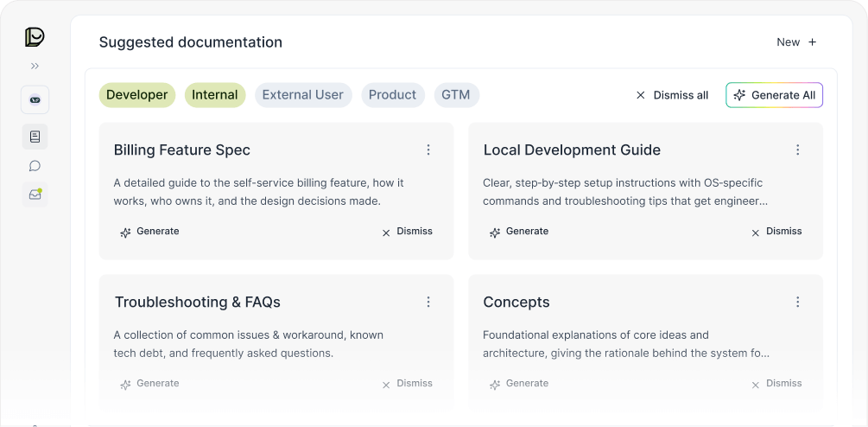Toggle the Internal filter chip

pyautogui.click(x=215, y=95)
